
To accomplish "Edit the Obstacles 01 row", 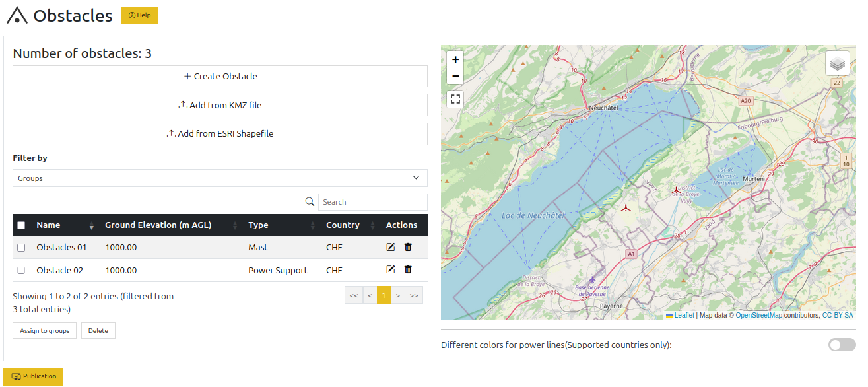I will pos(391,247).
